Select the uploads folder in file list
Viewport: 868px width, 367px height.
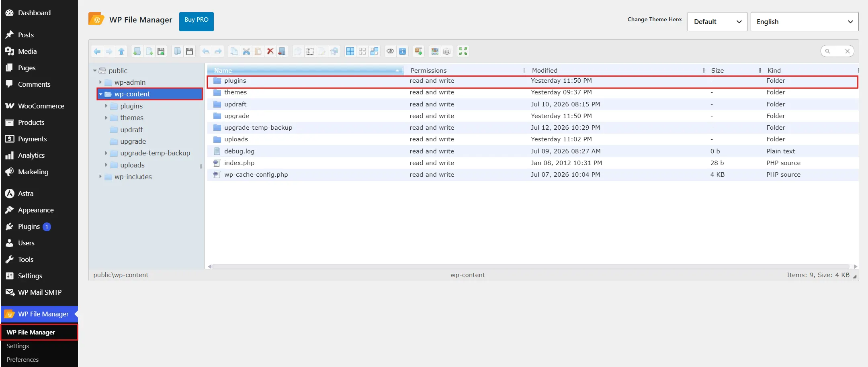click(533, 139)
